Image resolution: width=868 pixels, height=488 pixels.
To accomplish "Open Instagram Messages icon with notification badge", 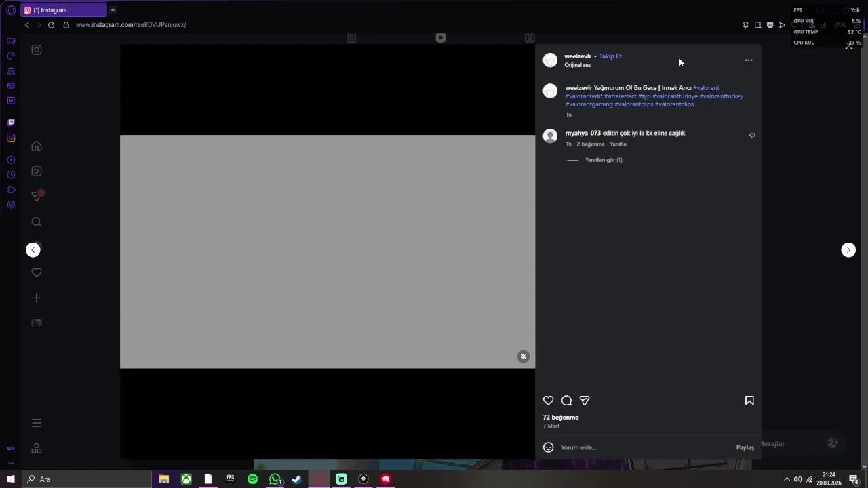I will click(x=37, y=197).
